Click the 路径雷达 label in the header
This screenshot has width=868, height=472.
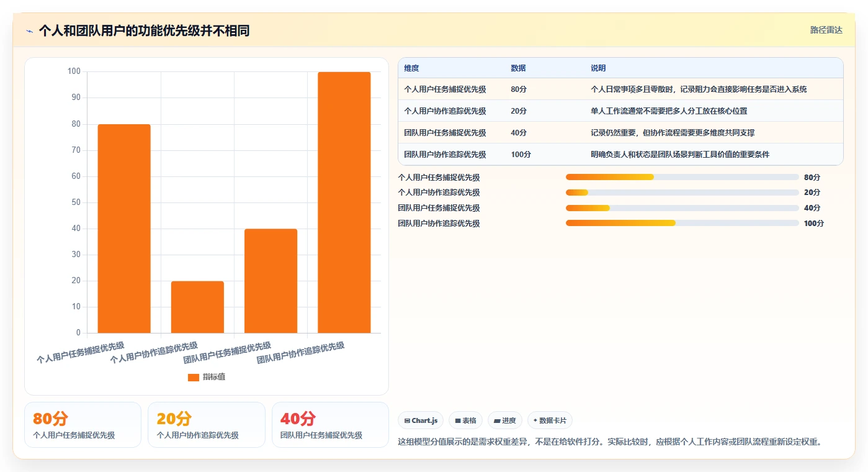point(826,30)
